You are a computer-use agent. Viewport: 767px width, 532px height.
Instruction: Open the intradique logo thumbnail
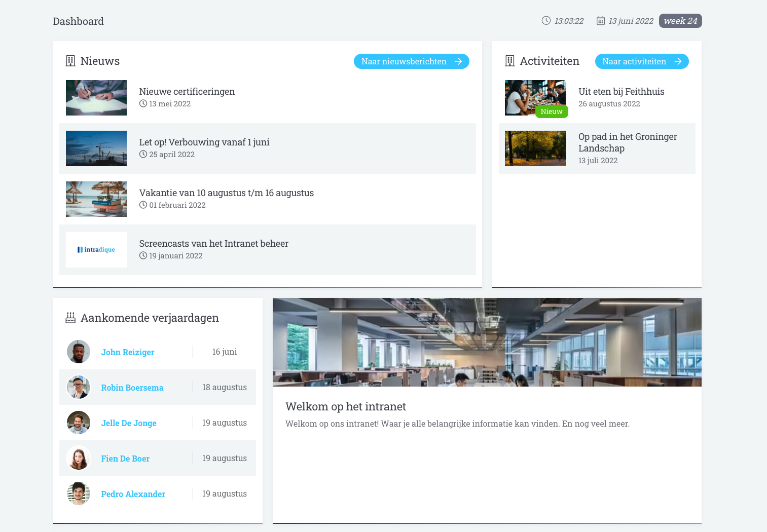[96, 250]
